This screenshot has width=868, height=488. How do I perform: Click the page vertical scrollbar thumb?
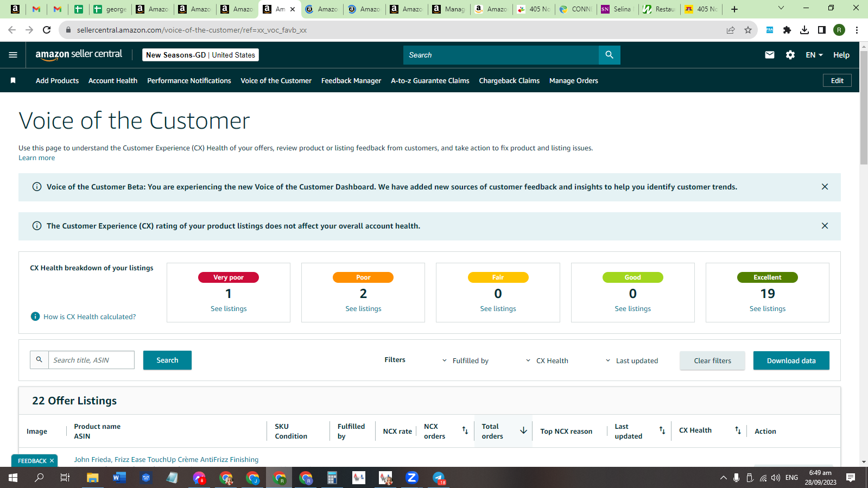point(864,107)
